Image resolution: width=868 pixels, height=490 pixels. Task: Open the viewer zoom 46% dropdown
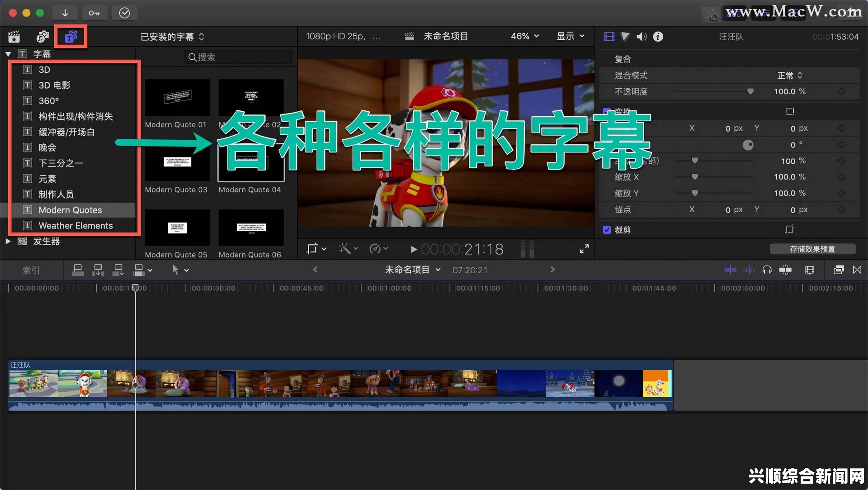coord(525,36)
